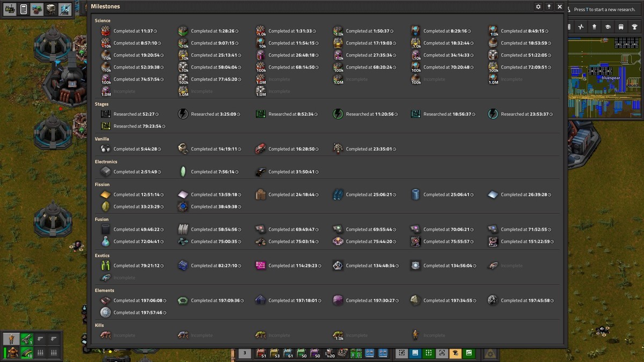Image resolution: width=644 pixels, height=362 pixels.
Task: Select stage icon researched at 52:27
Action: 106,114
